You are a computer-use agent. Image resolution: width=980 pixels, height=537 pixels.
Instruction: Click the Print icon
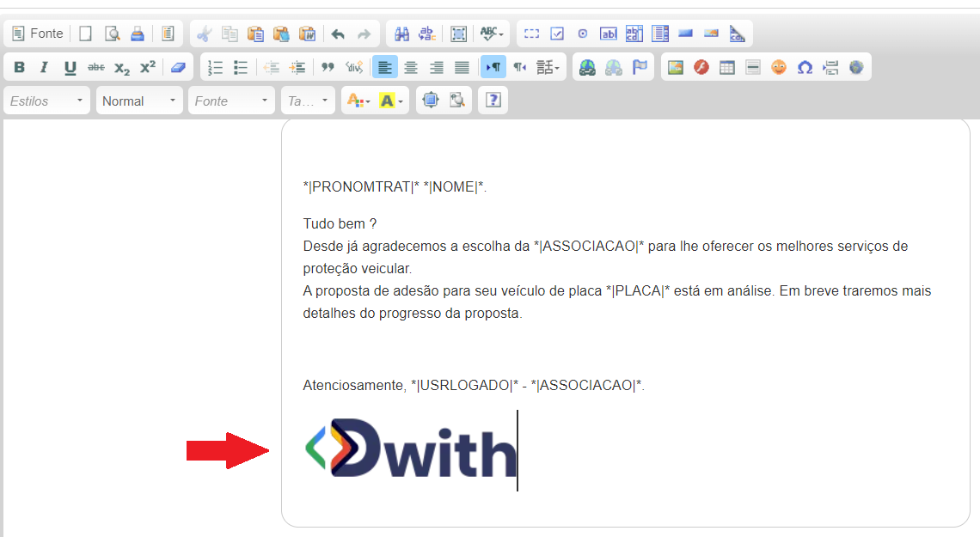138,34
